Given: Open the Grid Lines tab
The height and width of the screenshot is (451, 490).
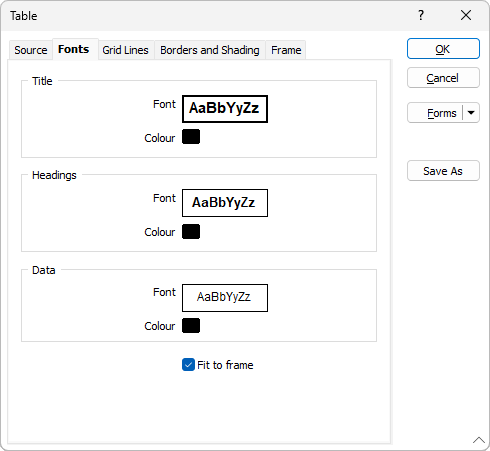Looking at the screenshot, I should point(125,50).
